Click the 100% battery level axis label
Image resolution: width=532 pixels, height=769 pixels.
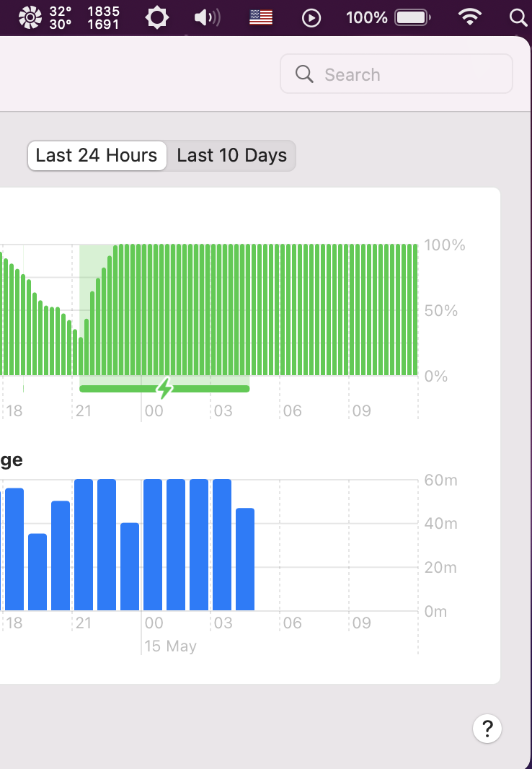point(444,245)
